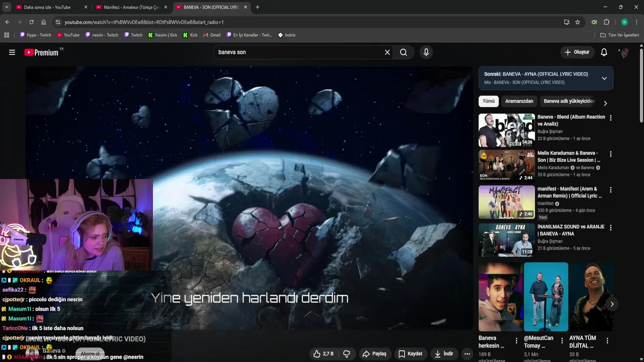Open Manifest (Arem & Arman Remix) thumbnail
This screenshot has width=644, height=362.
click(x=507, y=202)
